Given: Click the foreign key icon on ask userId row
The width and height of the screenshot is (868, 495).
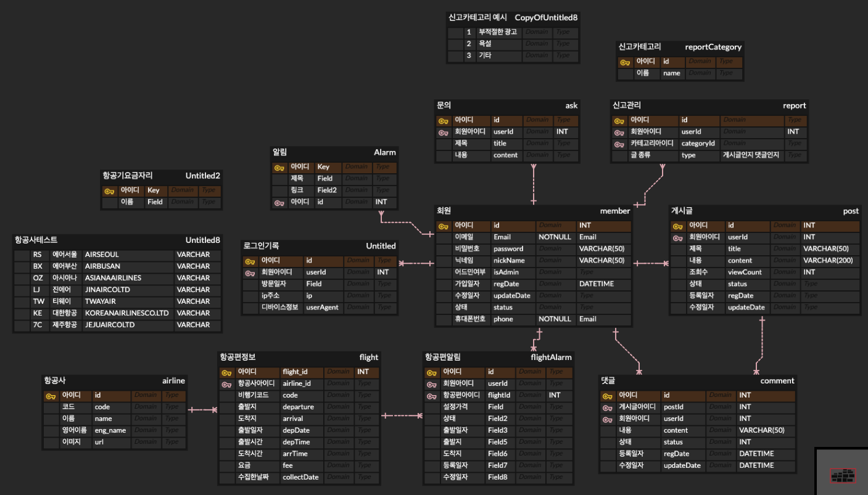Looking at the screenshot, I should pyautogui.click(x=443, y=131).
